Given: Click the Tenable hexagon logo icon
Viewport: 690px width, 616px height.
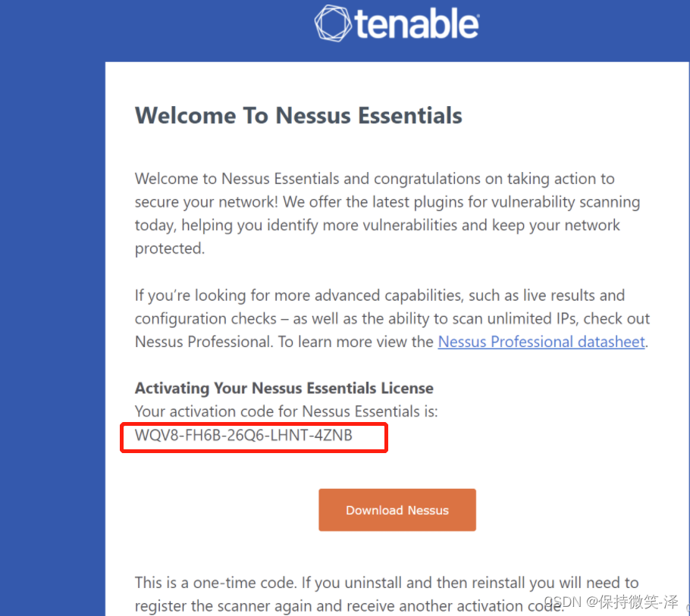Looking at the screenshot, I should 333,24.
